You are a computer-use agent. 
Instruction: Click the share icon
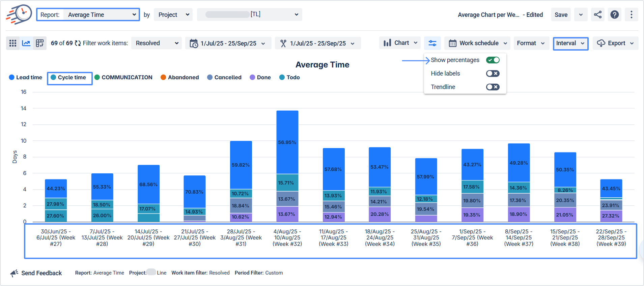click(598, 15)
